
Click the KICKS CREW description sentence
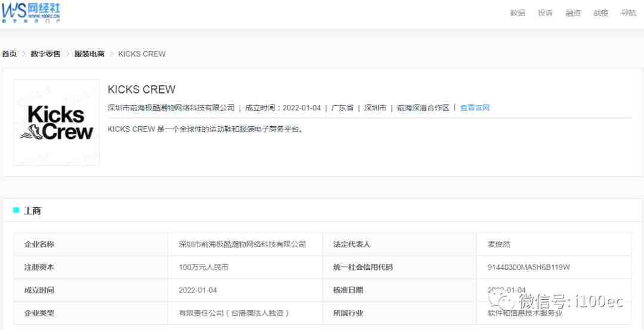(205, 129)
